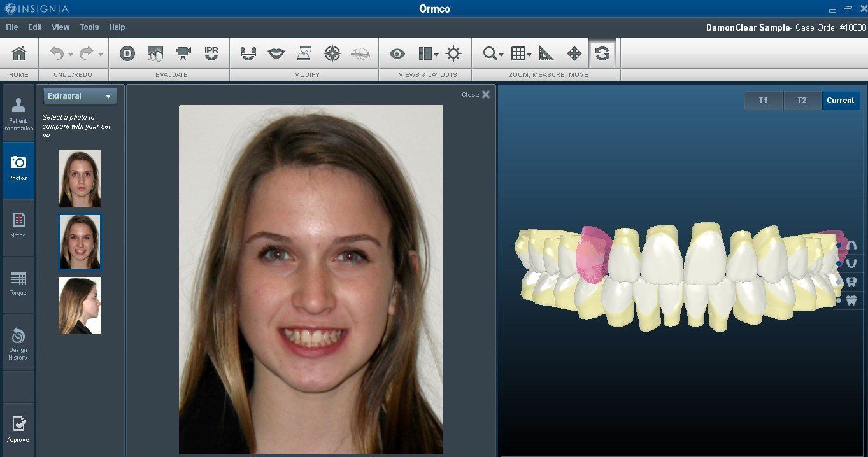
Task: Select the measure triangle ruler tool
Action: pyautogui.click(x=546, y=53)
